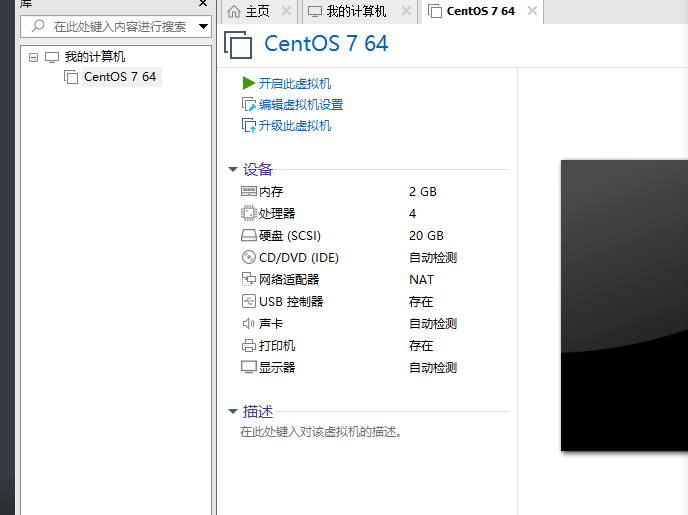Click the display (显示器) monitor icon
The height and width of the screenshot is (515, 688).
249,367
